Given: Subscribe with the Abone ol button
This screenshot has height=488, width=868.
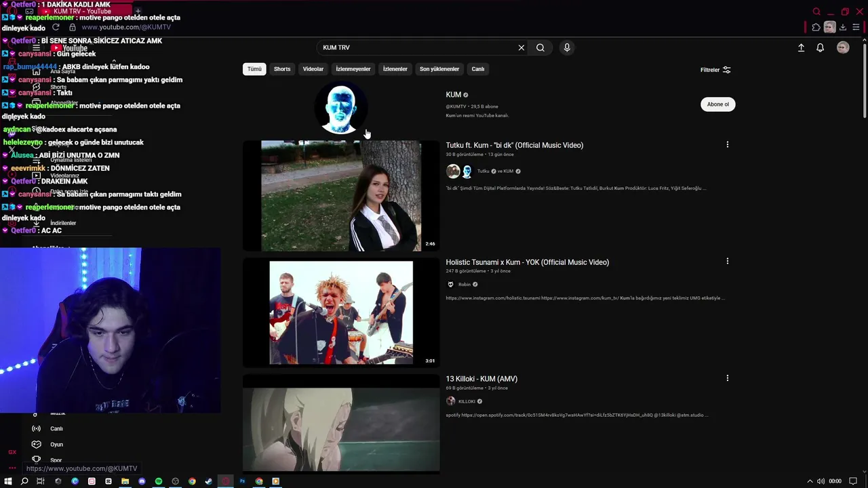Looking at the screenshot, I should [x=717, y=104].
